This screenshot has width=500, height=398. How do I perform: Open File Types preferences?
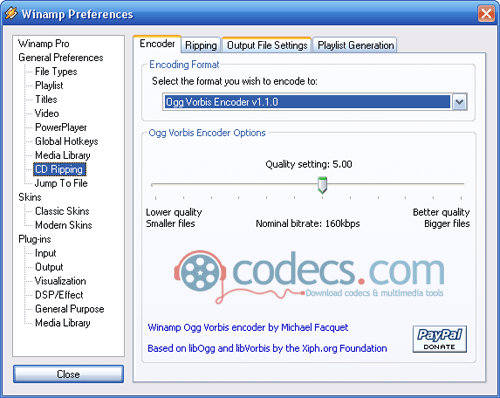56,71
